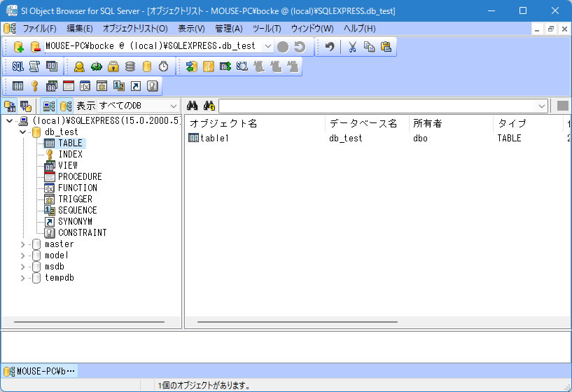The width and height of the screenshot is (572, 392).
Task: Click the search text input field
Action: point(378,106)
